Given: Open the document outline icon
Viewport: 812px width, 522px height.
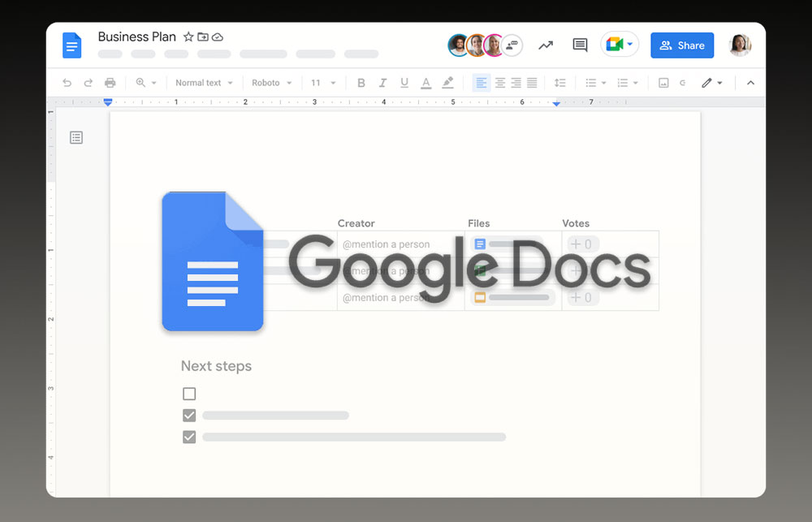Looking at the screenshot, I should coord(76,138).
